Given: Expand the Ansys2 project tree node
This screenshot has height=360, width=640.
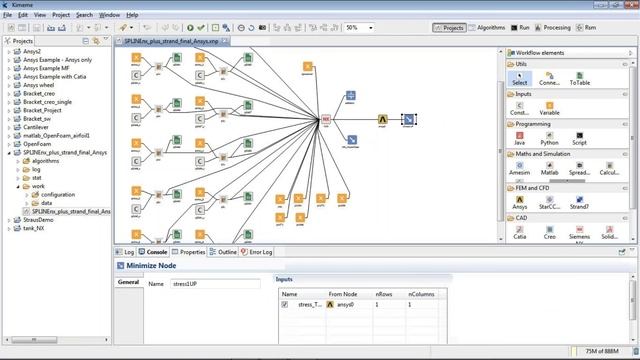Looking at the screenshot, I should tap(9, 52).
